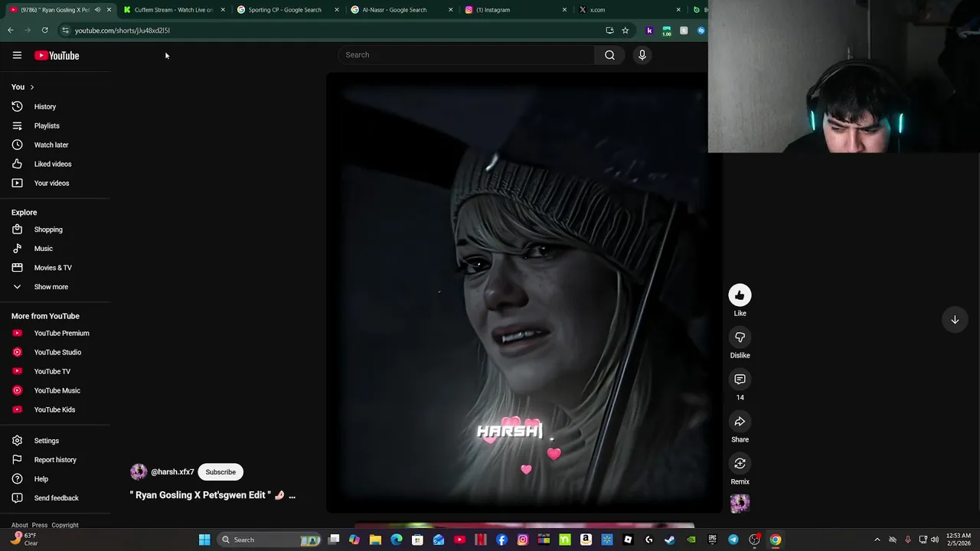This screenshot has height=551, width=980.
Task: Switch to Cuffem Stream Kick tab
Action: (x=174, y=10)
